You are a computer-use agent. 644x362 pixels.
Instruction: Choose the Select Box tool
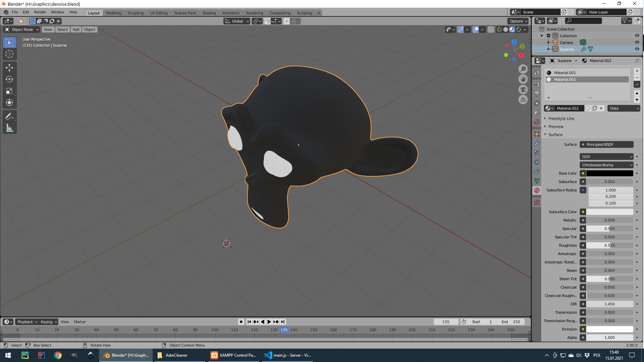coord(9,43)
